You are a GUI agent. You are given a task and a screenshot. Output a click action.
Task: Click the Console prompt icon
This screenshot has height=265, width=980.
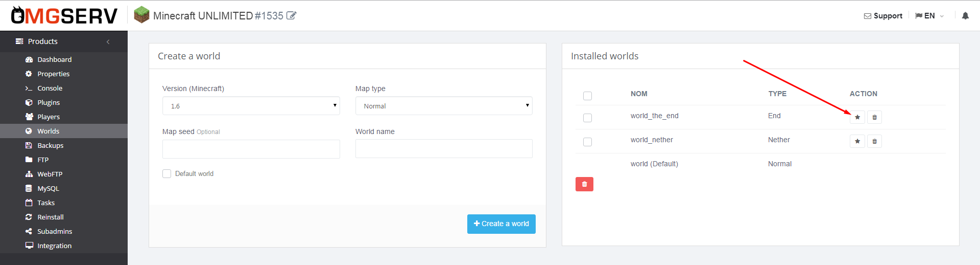point(29,88)
